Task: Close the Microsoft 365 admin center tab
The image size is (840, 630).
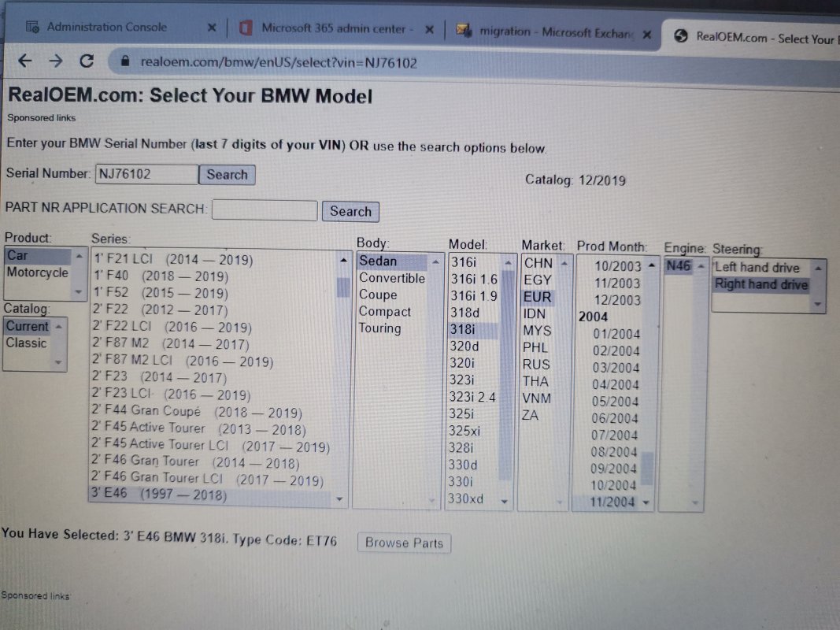Action: (x=429, y=29)
